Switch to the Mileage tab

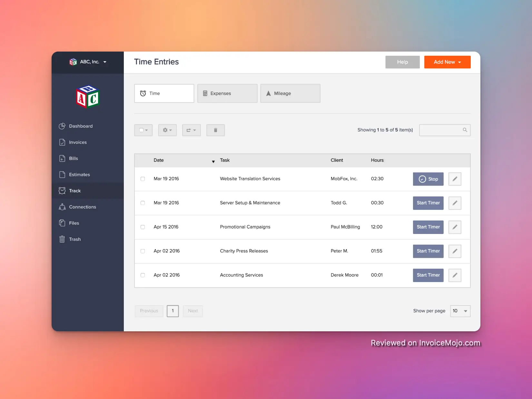pyautogui.click(x=290, y=93)
